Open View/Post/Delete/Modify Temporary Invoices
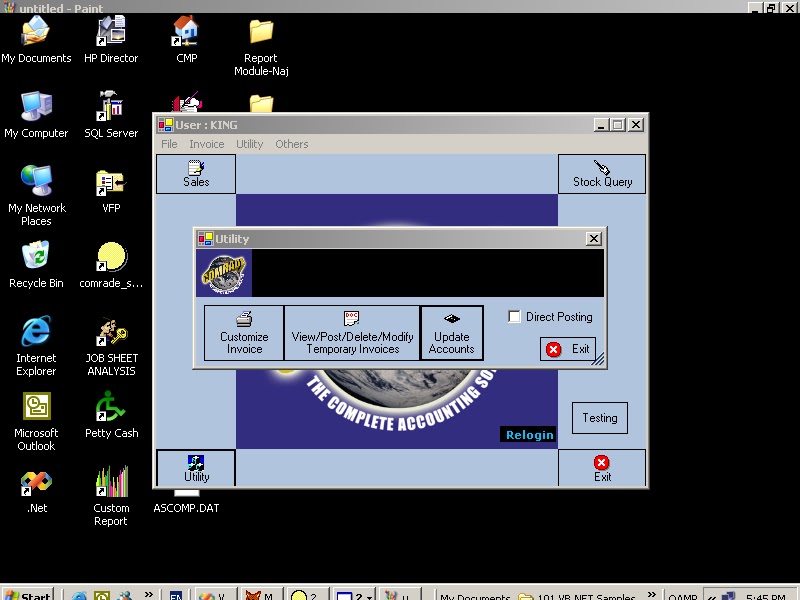Image resolution: width=800 pixels, height=600 pixels. click(x=352, y=332)
